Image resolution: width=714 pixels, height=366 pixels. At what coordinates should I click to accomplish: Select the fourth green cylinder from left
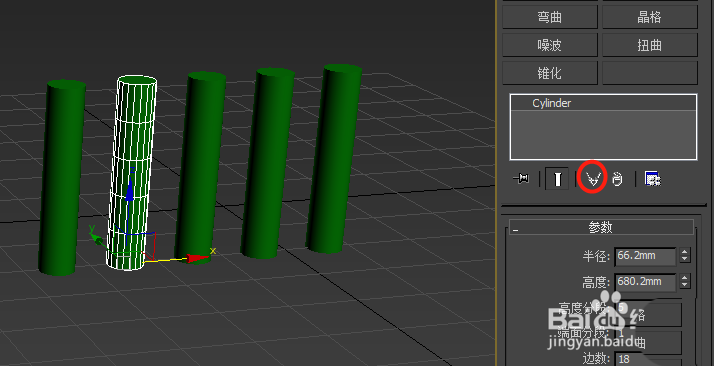[x=268, y=163]
